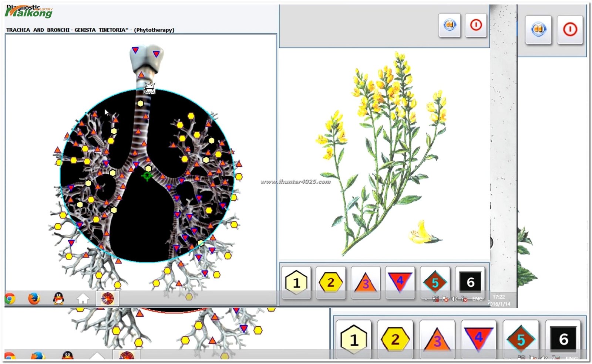Select the yellow level 2 hexagon icon
This screenshot has height=364, width=592.
point(331,283)
